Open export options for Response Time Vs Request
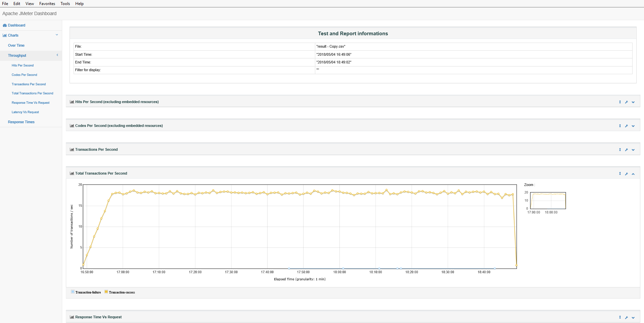The height and width of the screenshot is (323, 644). tap(619, 317)
